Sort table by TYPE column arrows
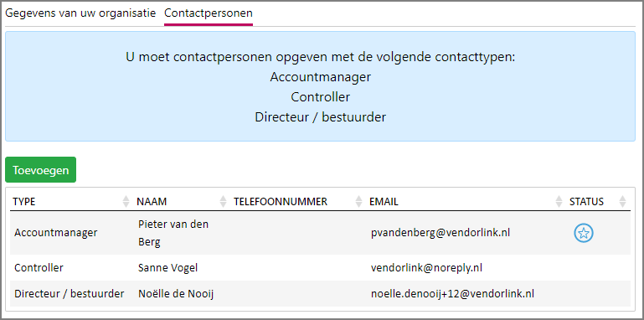Screen dimensions: 644x320 [x=126, y=201]
